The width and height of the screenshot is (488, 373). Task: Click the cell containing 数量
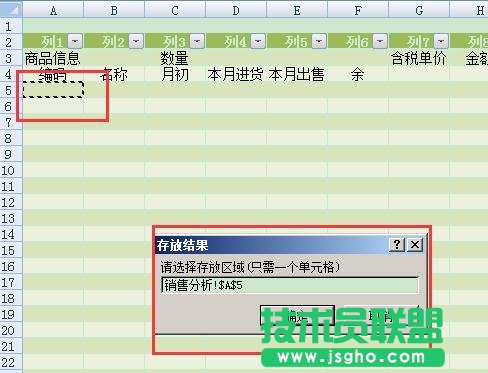click(x=175, y=58)
